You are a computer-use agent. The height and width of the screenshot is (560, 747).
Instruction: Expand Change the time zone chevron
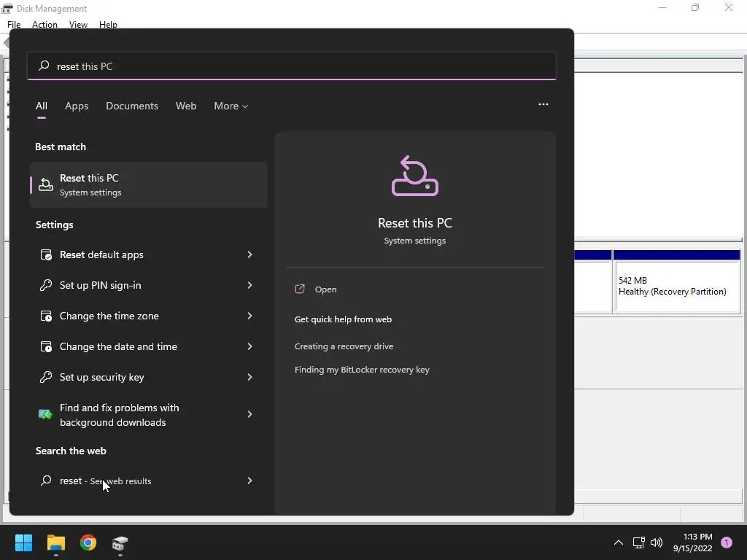click(x=249, y=316)
